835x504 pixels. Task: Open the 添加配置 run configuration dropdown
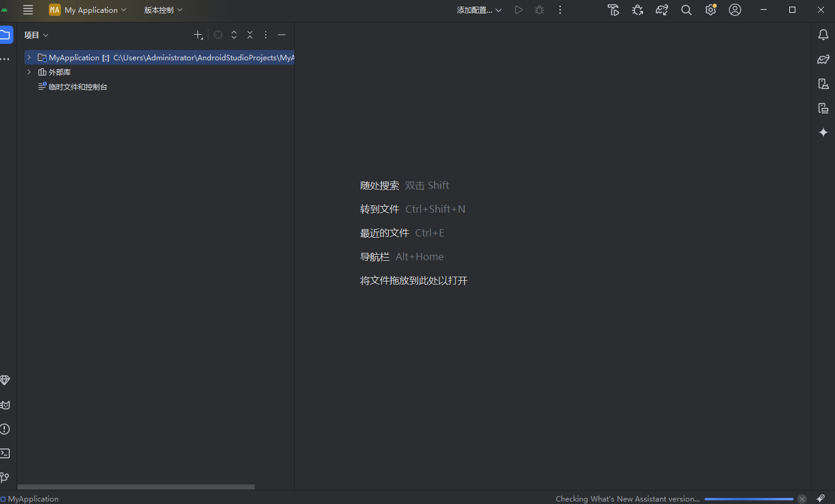point(479,10)
